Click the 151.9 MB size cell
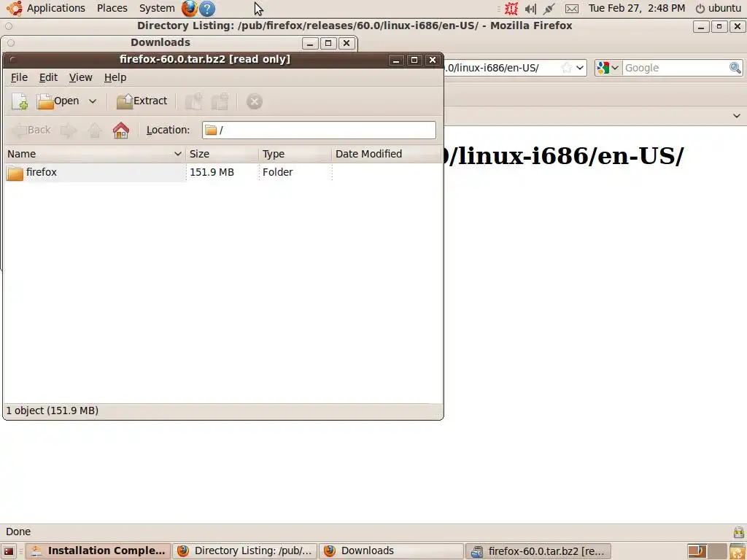The width and height of the screenshot is (747, 560). [212, 172]
